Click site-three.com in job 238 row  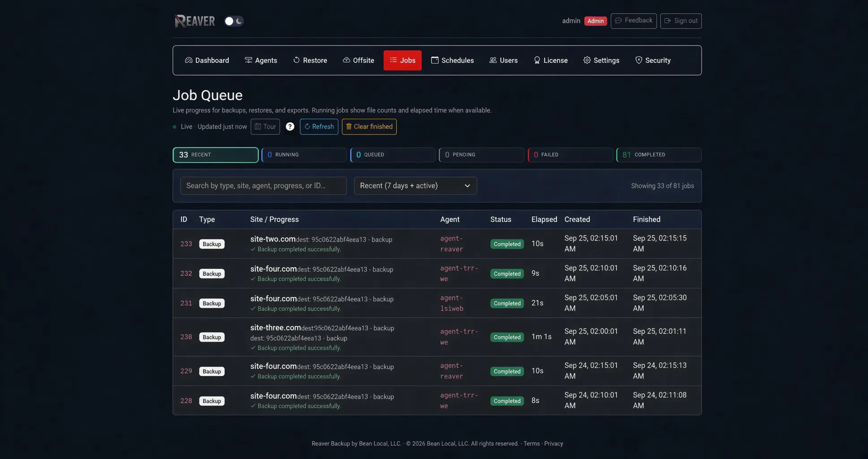click(x=275, y=328)
